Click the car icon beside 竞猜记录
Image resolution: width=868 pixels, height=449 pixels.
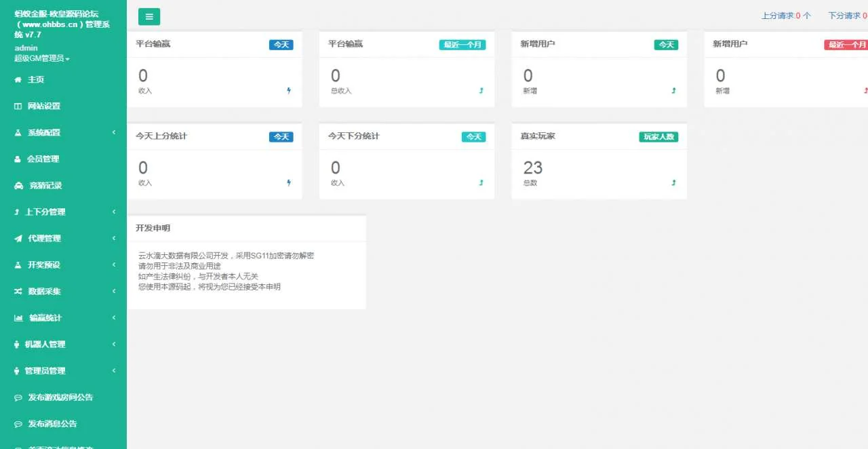click(18, 186)
